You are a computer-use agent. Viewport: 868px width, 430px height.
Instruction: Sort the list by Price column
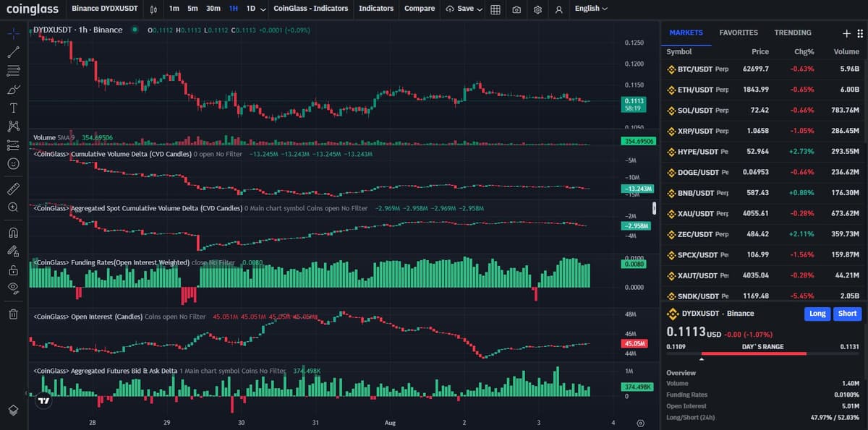[x=759, y=52]
